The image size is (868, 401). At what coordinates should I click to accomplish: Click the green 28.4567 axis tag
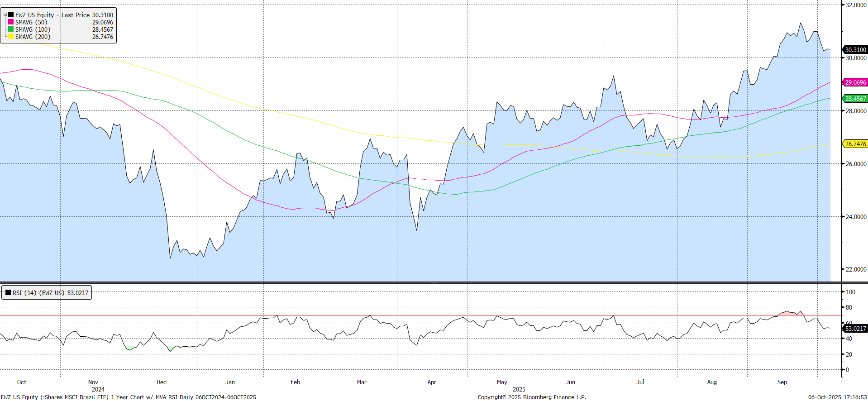(855, 99)
